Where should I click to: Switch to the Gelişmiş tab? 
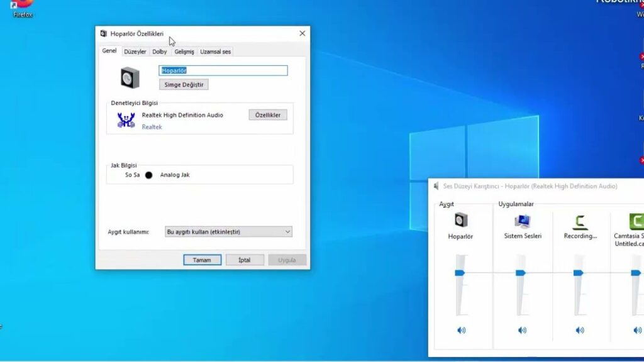click(184, 52)
